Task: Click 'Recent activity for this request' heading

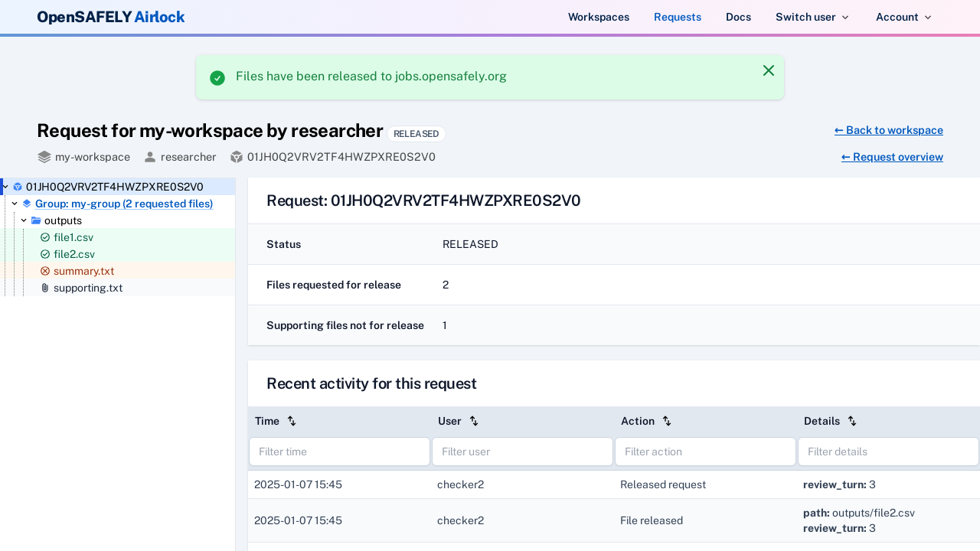Action: (371, 383)
